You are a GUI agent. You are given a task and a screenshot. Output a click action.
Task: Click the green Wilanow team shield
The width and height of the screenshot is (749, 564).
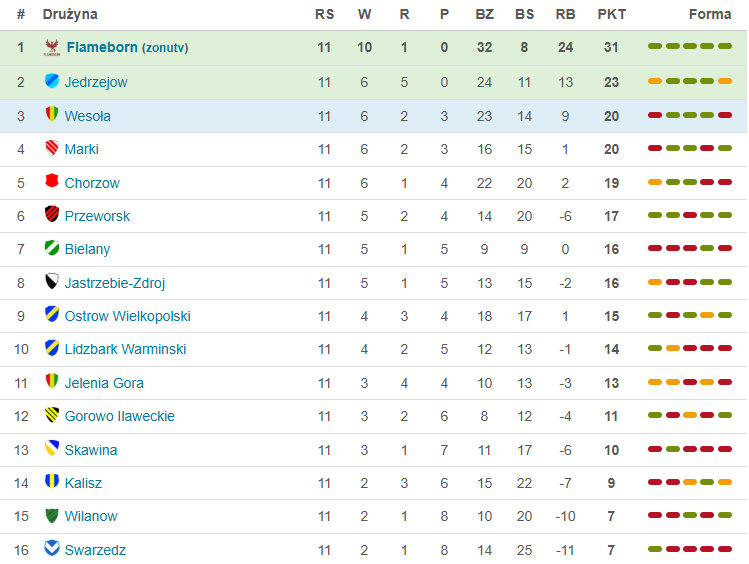[52, 516]
